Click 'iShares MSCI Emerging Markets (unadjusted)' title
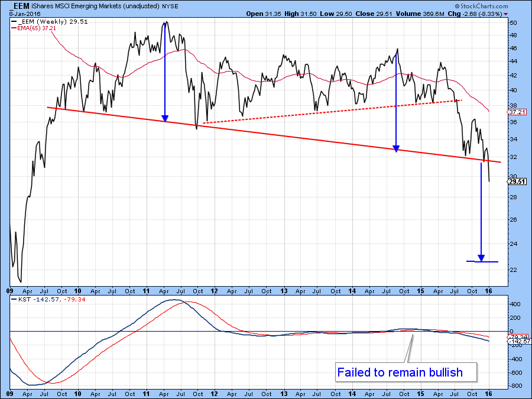The height and width of the screenshot is (399, 532). point(95,6)
